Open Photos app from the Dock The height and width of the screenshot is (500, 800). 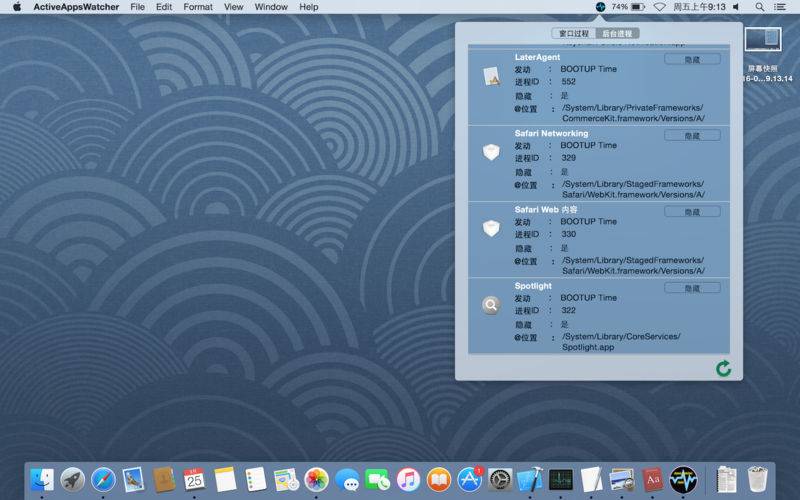tap(317, 480)
